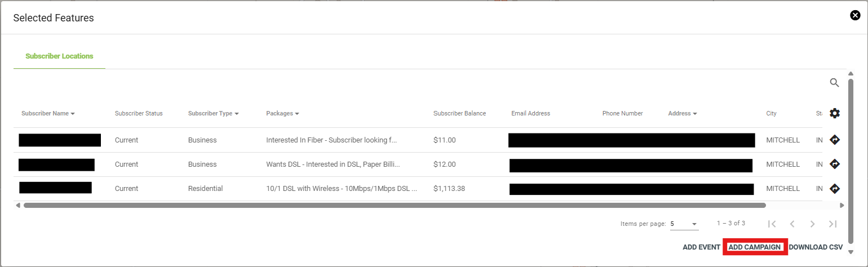Viewport: 868px width, 267px height.
Task: Open the table settings gear icon
Action: point(835,113)
